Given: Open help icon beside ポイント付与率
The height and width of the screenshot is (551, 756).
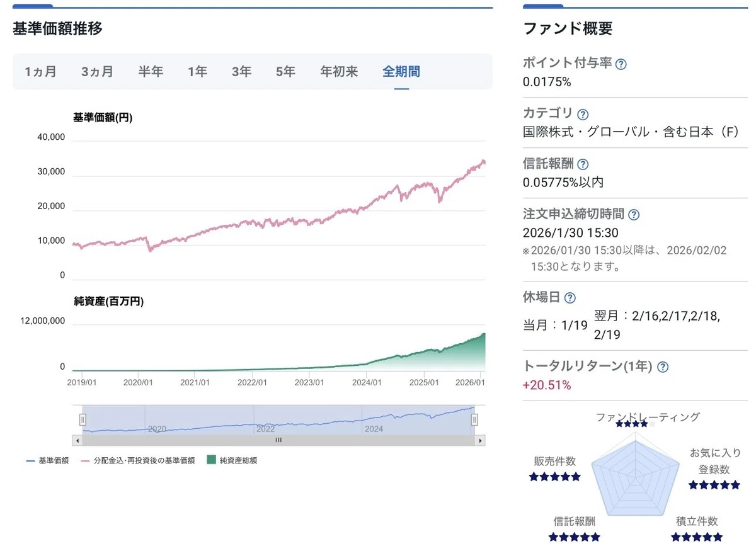Looking at the screenshot, I should point(621,64).
